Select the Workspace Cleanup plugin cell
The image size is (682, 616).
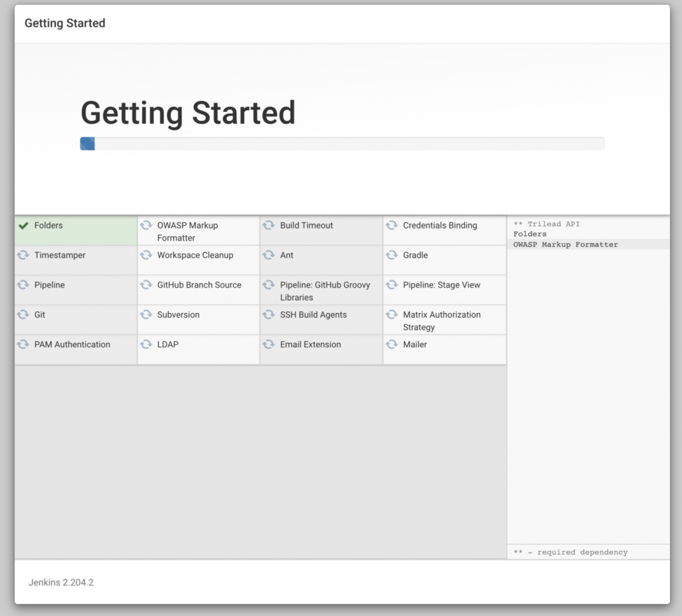coord(198,260)
